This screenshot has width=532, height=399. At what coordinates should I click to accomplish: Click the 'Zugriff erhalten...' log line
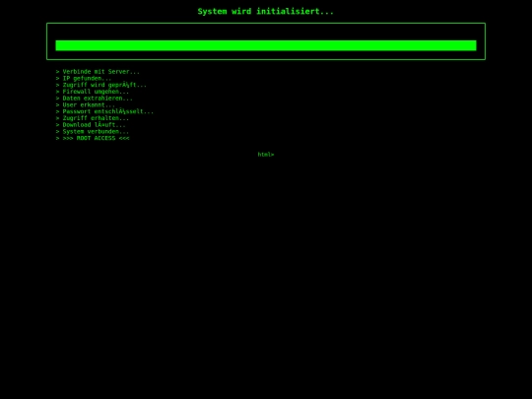click(x=93, y=118)
